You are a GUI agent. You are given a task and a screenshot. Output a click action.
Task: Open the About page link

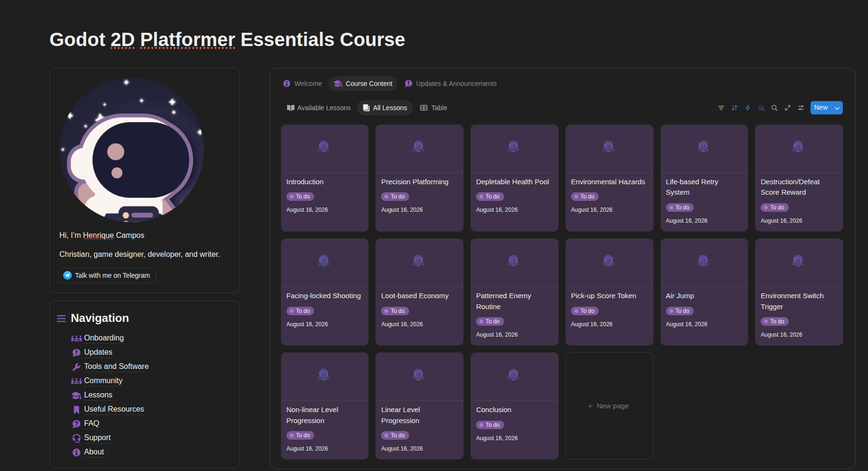94,452
